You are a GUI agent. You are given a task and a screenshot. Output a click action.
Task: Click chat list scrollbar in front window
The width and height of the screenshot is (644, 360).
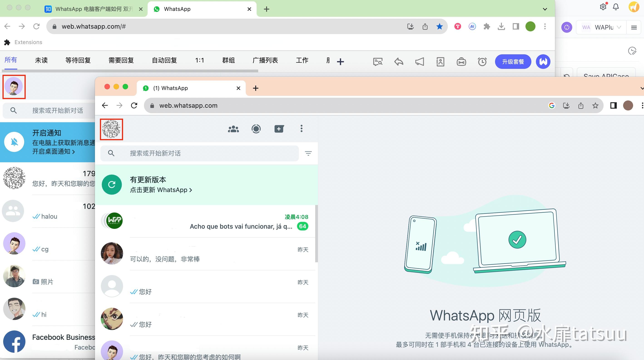tap(316, 233)
